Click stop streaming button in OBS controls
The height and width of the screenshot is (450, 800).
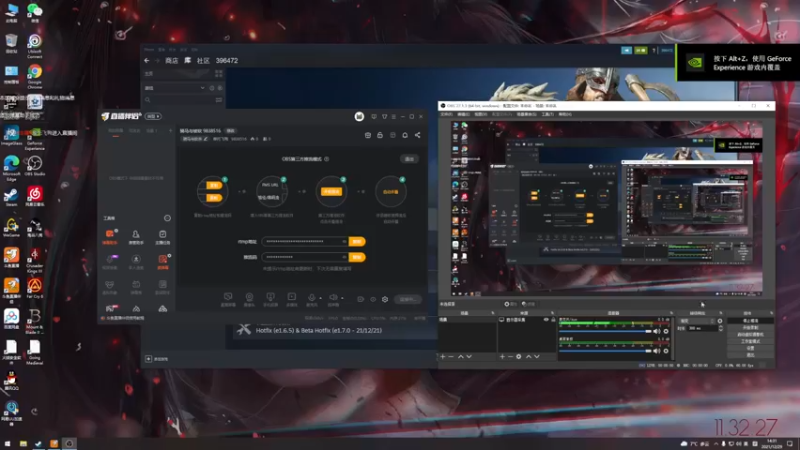click(750, 321)
